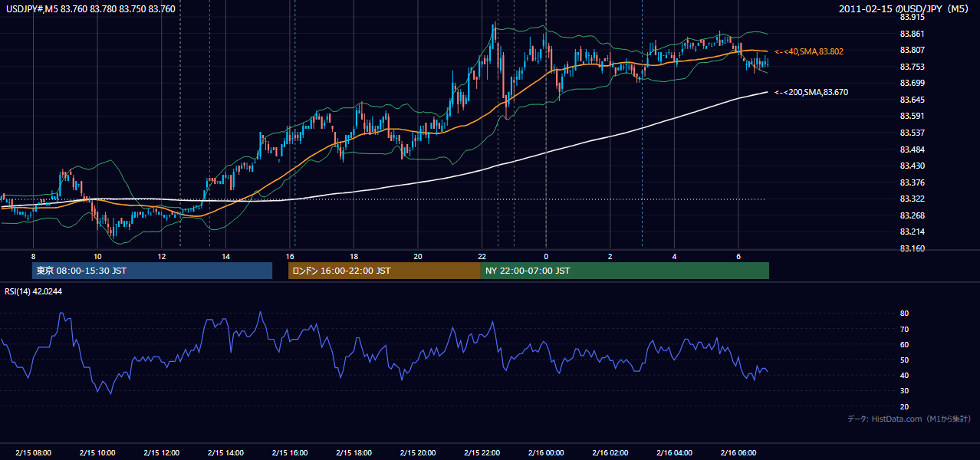Click price level 83.268 on price axis

[913, 215]
